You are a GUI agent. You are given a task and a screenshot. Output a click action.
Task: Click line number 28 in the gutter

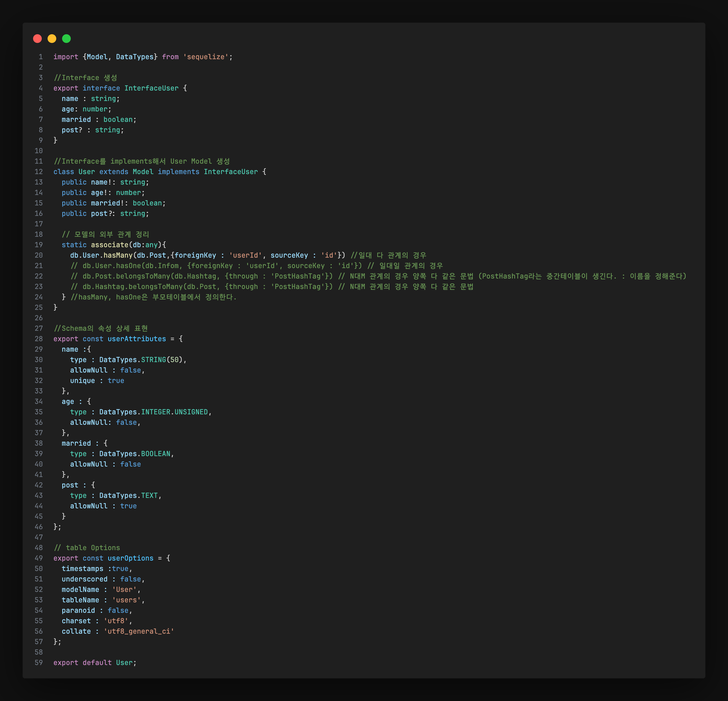click(39, 339)
